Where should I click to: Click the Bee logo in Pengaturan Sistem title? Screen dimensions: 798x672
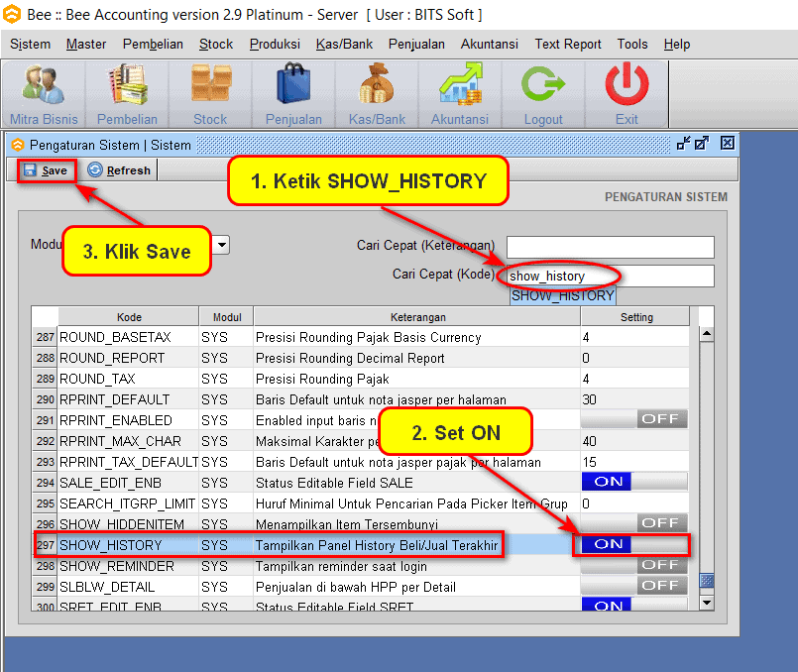click(17, 145)
